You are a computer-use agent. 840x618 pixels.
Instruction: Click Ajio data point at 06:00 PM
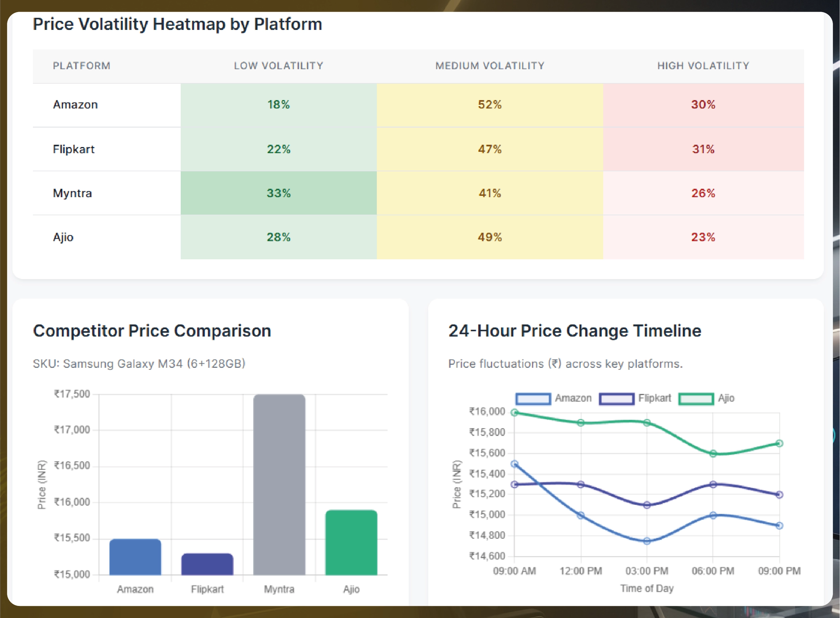713,454
